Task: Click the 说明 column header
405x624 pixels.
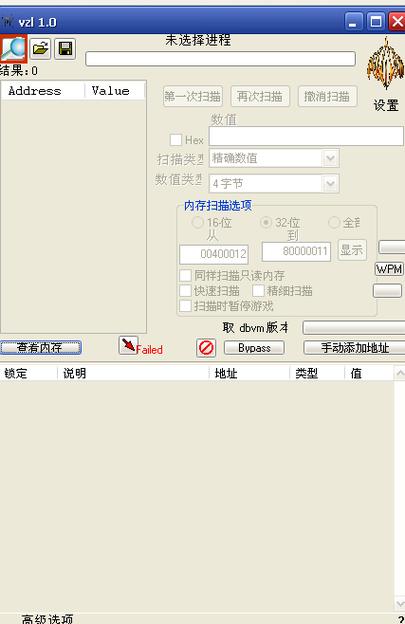Action: (133, 373)
